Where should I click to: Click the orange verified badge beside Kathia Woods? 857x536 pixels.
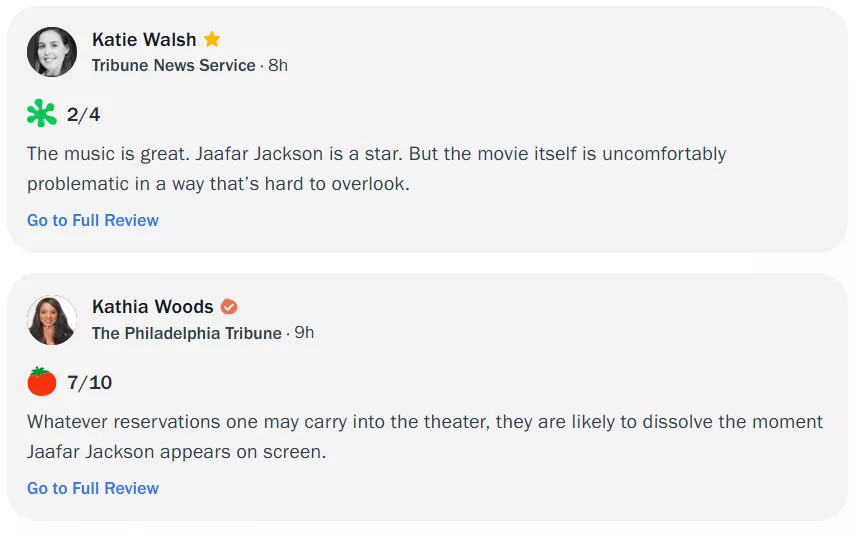click(229, 307)
